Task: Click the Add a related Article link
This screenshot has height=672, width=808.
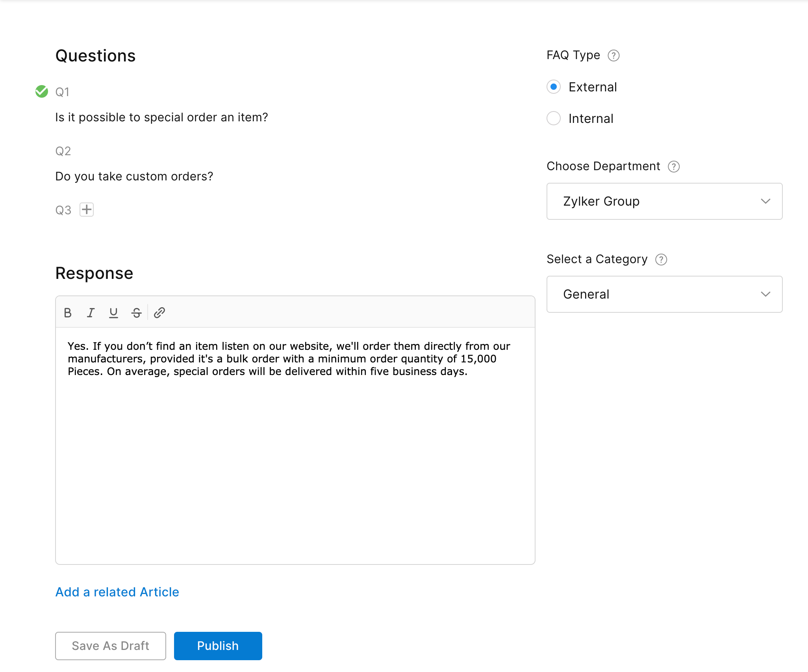Action: click(x=117, y=592)
